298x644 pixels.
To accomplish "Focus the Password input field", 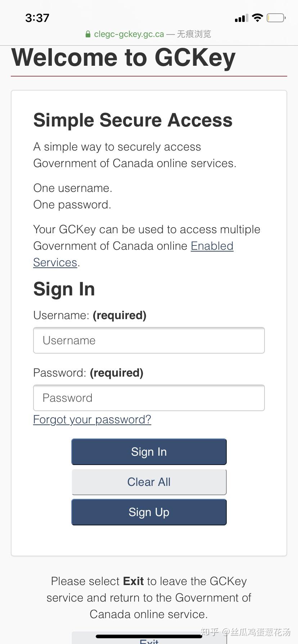I will [x=149, y=398].
